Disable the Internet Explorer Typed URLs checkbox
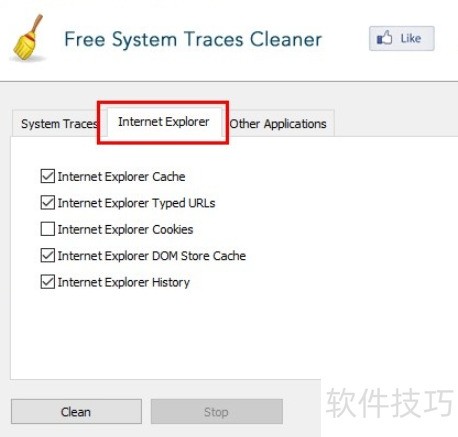The height and width of the screenshot is (437, 458). pos(48,202)
